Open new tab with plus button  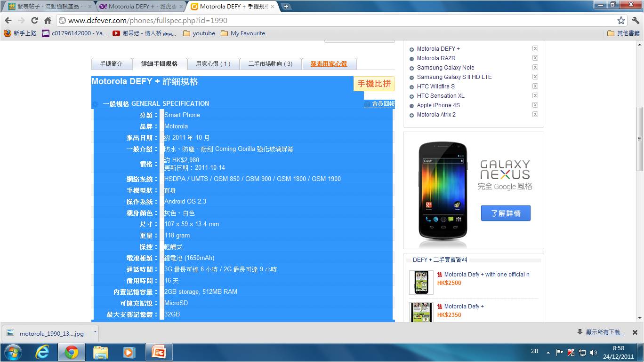click(x=286, y=7)
